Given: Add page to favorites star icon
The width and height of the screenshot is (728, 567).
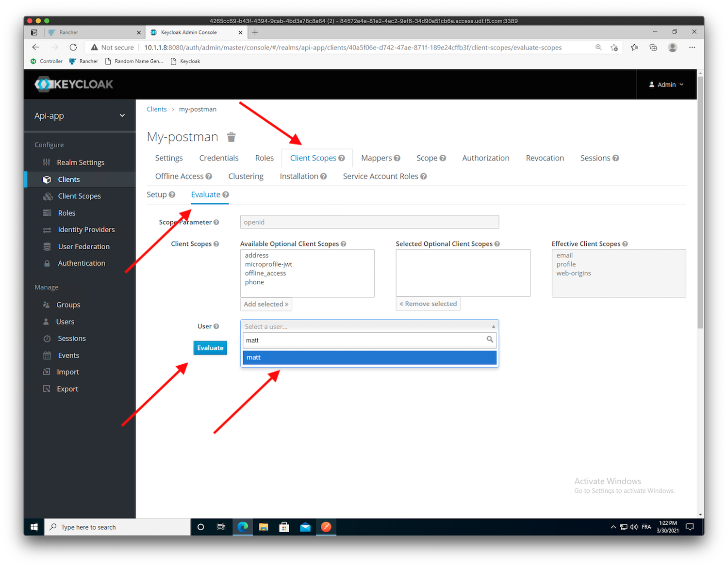Looking at the screenshot, I should [x=614, y=47].
